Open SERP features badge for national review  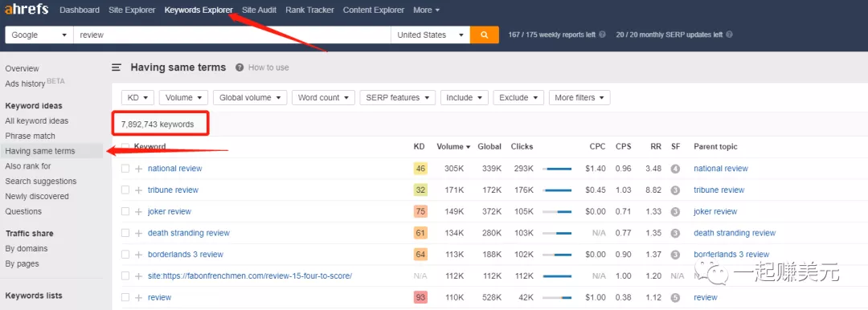(x=675, y=169)
